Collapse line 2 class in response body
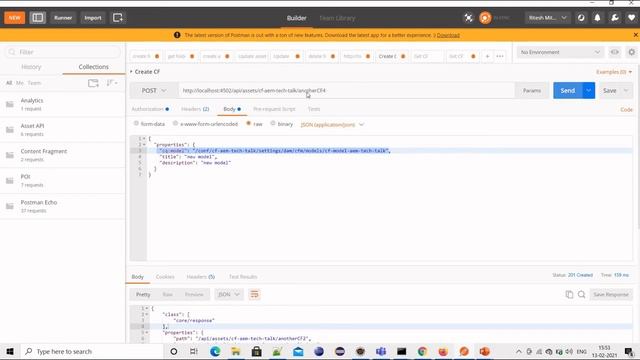Screen dimensions: 640x360 (146, 314)
